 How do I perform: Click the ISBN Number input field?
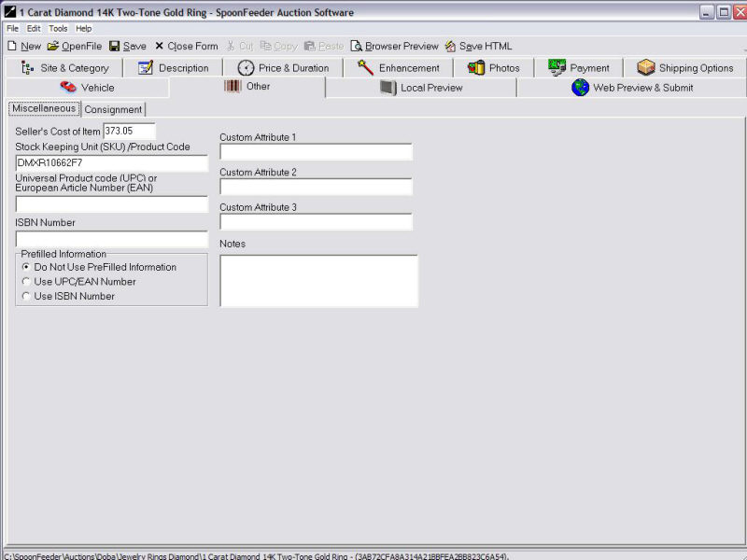[x=111, y=239]
